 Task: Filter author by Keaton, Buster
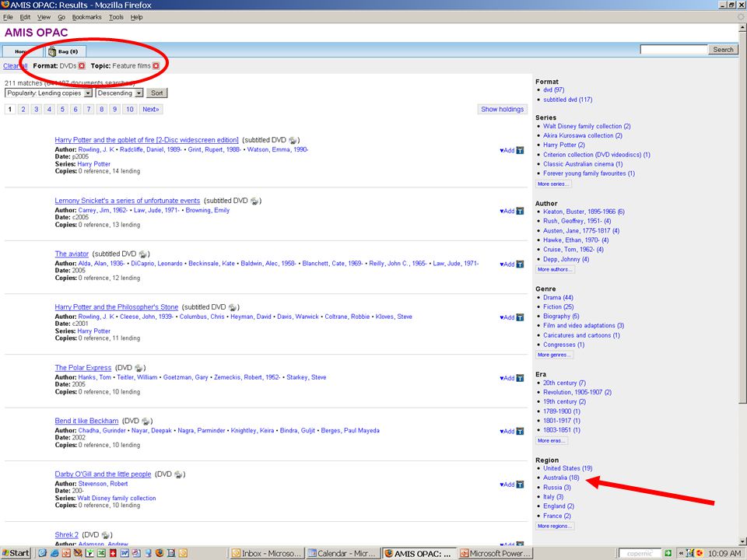(x=584, y=212)
